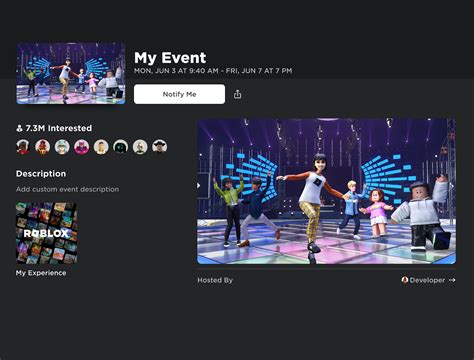The height and width of the screenshot is (360, 474).
Task: Click the My Event title
Action: click(x=170, y=58)
